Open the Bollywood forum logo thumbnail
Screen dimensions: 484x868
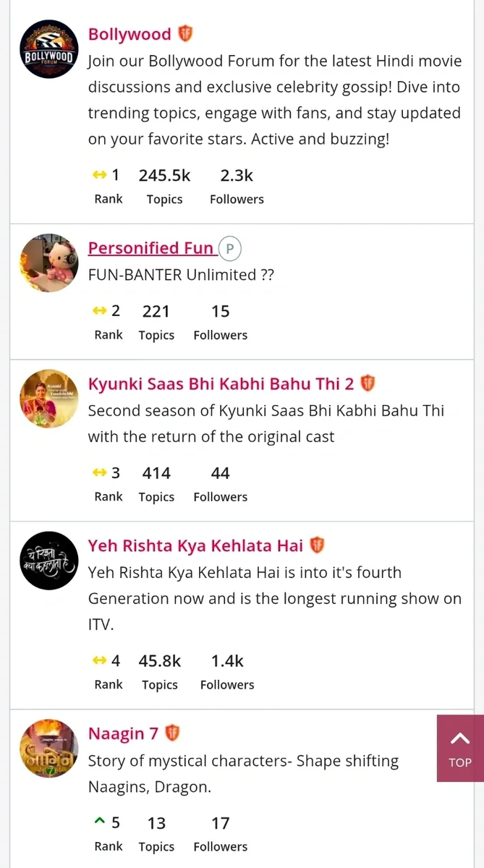point(48,49)
